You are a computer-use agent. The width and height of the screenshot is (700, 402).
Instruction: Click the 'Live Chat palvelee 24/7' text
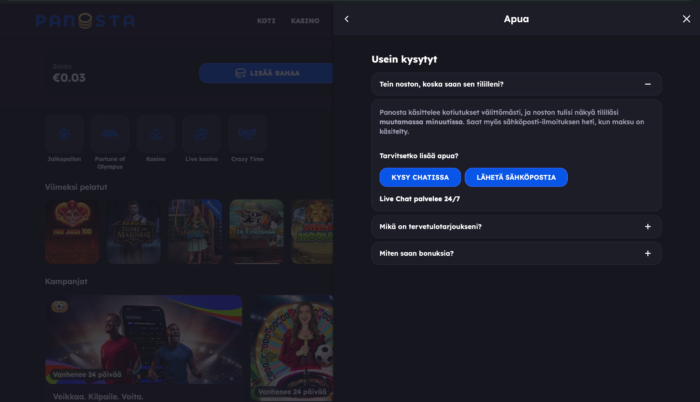pyautogui.click(x=420, y=199)
